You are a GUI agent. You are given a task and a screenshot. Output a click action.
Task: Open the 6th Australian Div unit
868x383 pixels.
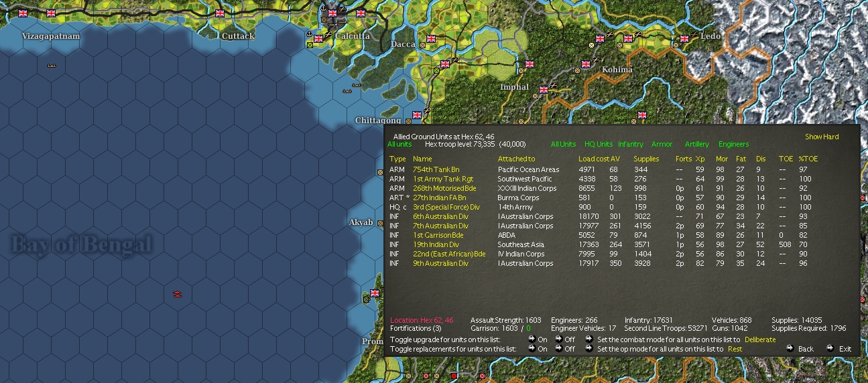click(x=440, y=216)
